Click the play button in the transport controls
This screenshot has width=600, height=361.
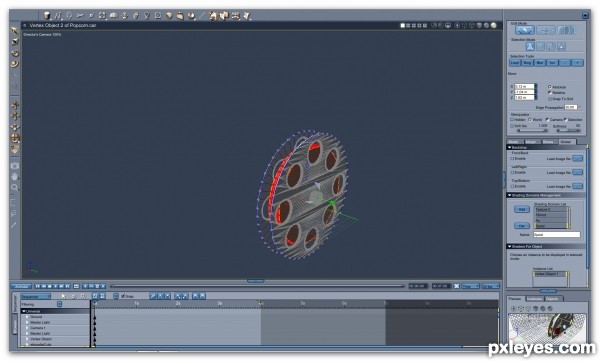tap(56, 286)
